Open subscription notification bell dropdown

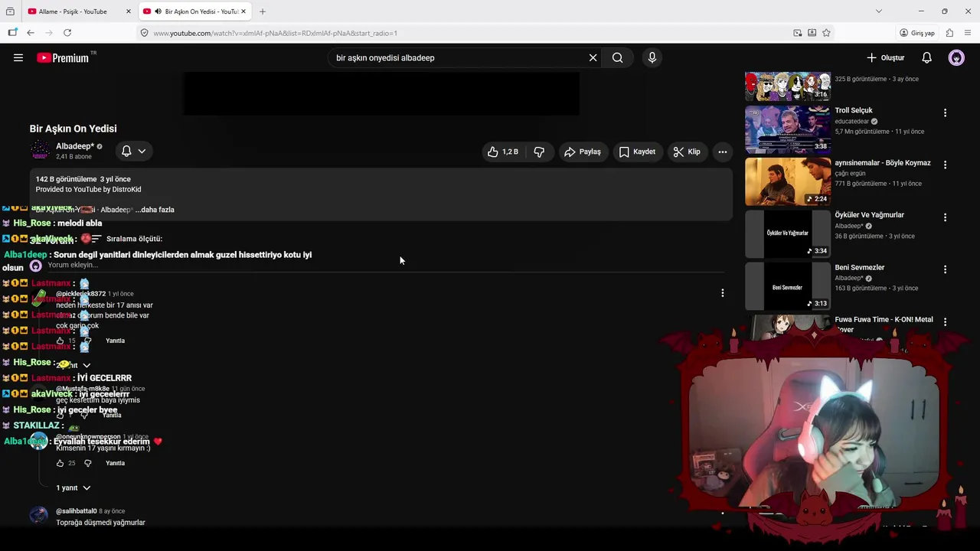point(133,152)
